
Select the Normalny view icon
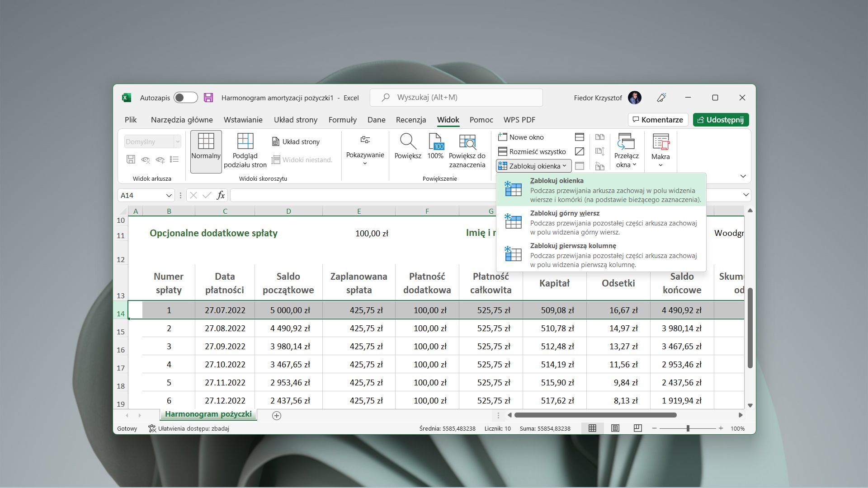[x=206, y=151]
